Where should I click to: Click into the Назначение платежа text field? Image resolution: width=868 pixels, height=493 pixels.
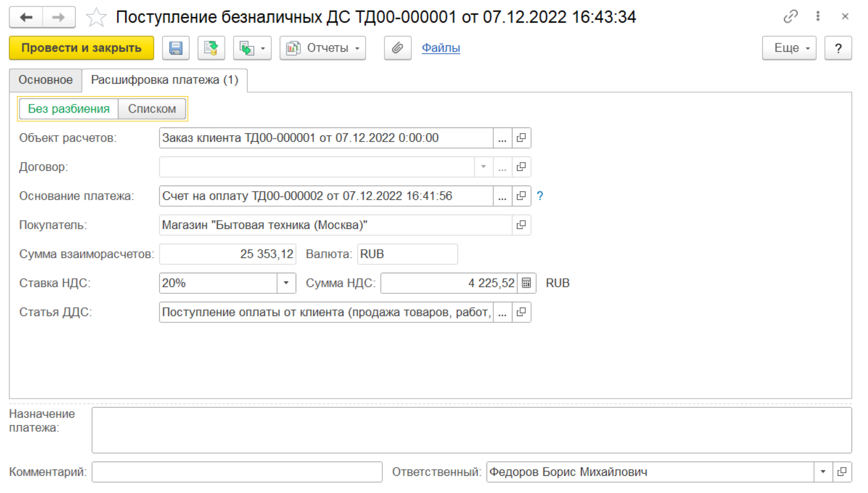click(471, 430)
